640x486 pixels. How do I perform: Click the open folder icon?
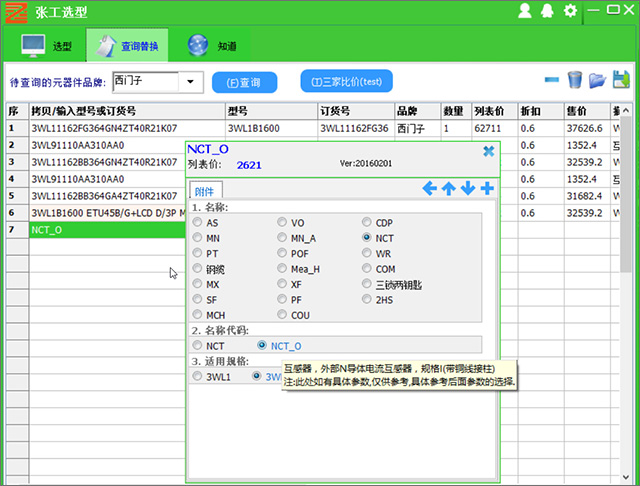pyautogui.click(x=597, y=80)
